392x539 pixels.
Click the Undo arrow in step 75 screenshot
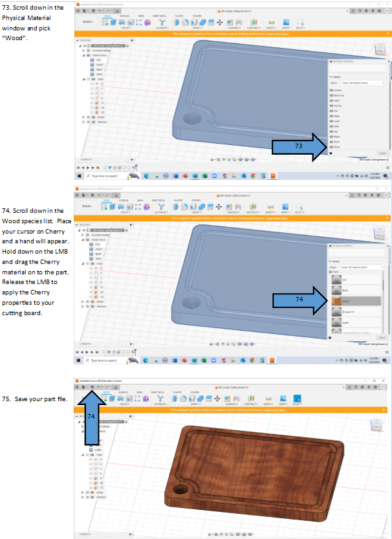coord(99,387)
